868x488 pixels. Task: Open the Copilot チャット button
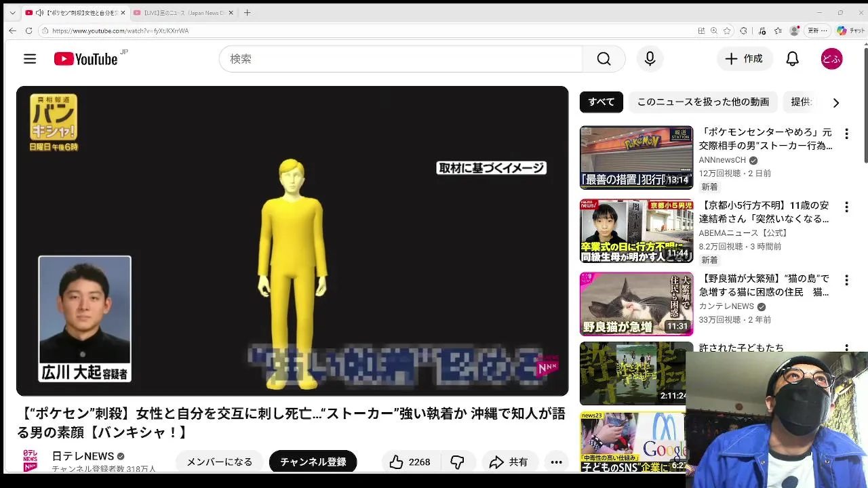pyautogui.click(x=851, y=30)
